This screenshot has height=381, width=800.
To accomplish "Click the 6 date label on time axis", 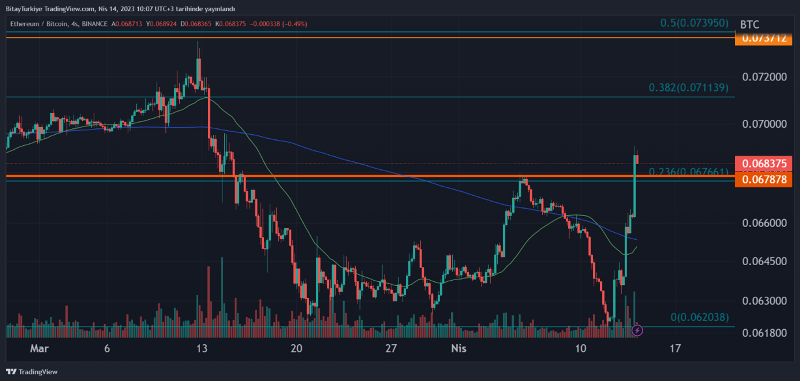I will coord(107,349).
